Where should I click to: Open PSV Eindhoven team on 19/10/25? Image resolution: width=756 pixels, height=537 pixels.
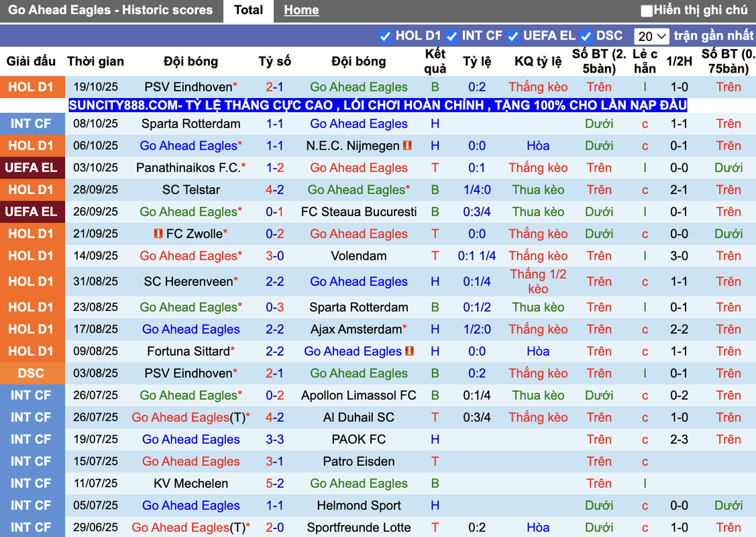point(188,87)
